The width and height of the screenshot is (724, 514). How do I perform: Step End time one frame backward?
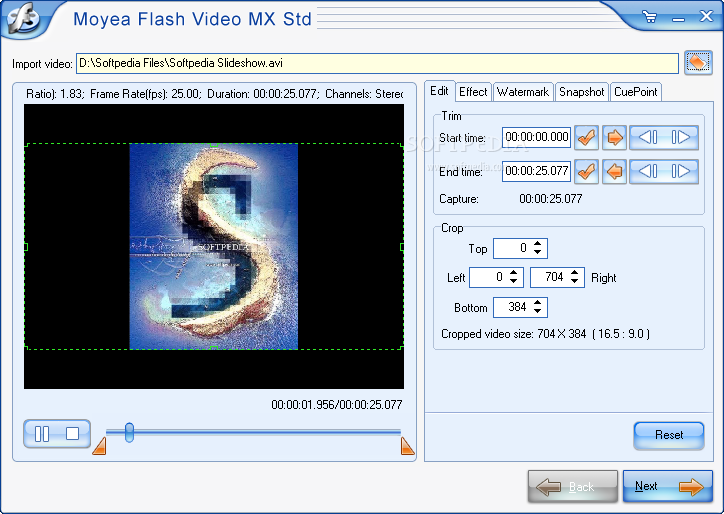(647, 172)
